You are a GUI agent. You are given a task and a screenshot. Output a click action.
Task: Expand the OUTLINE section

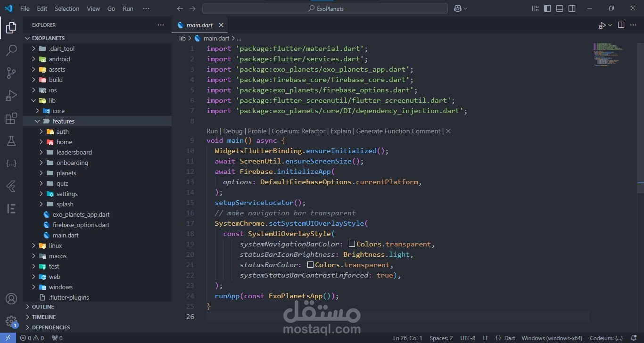click(97, 307)
